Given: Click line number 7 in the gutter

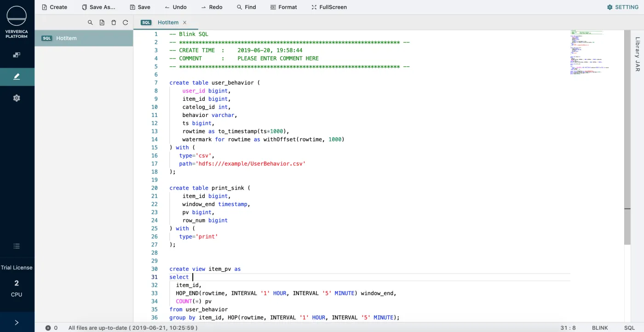Looking at the screenshot, I should pyautogui.click(x=156, y=83).
